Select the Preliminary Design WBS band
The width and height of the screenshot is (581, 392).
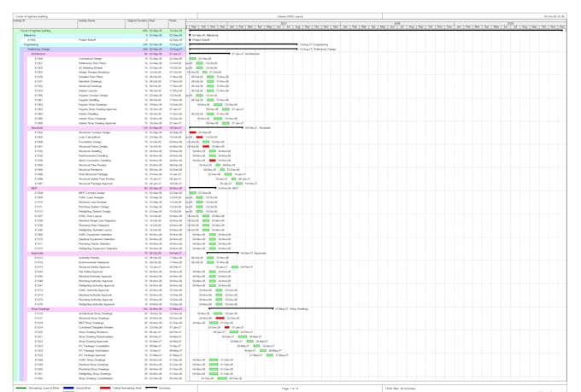tap(104, 50)
